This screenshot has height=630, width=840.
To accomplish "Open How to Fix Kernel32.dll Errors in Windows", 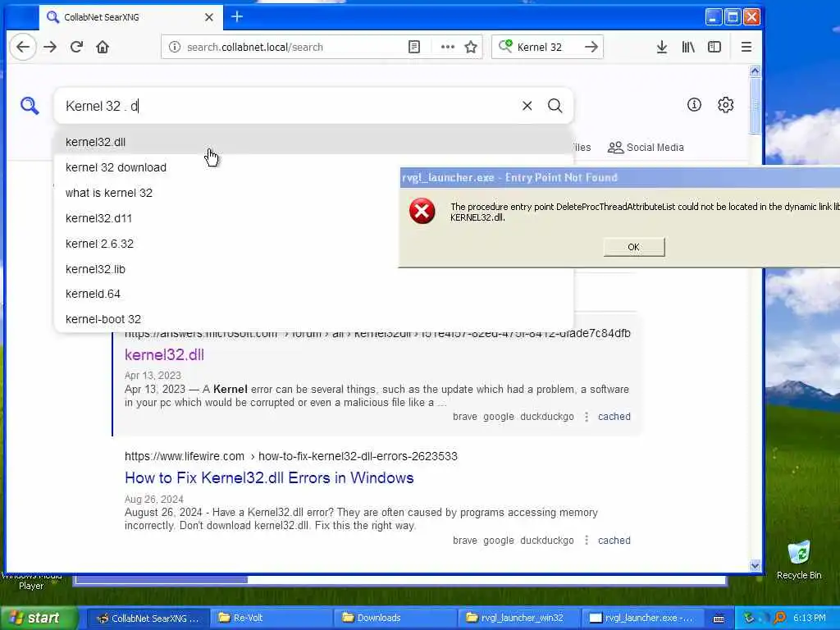I will [269, 478].
